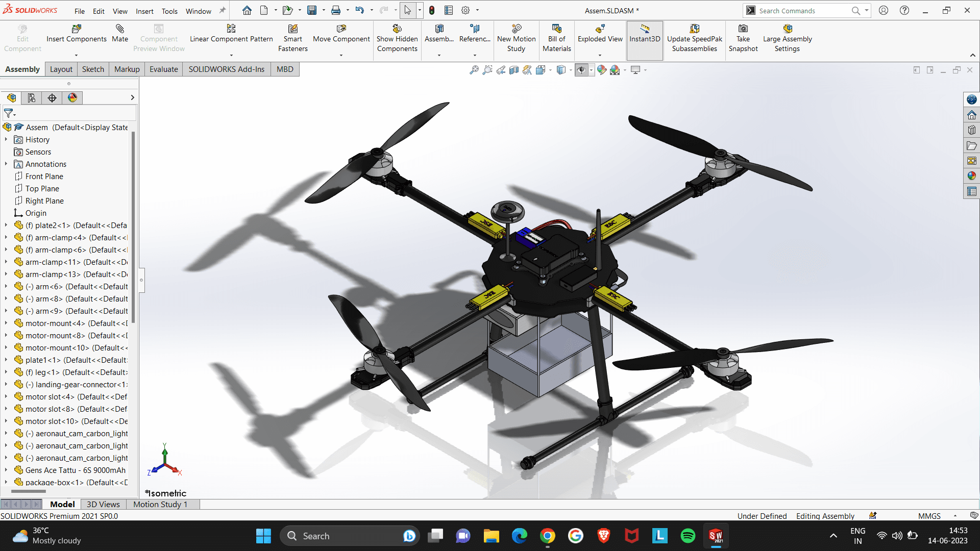Click the Rebuild traffic light icon
Screen dimensions: 980x551
(x=432, y=10)
